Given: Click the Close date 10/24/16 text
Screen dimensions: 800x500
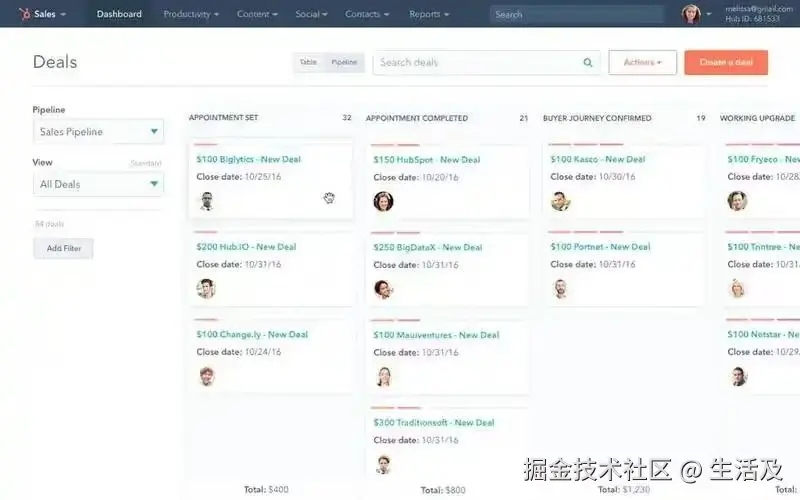Looking at the screenshot, I should 238,352.
